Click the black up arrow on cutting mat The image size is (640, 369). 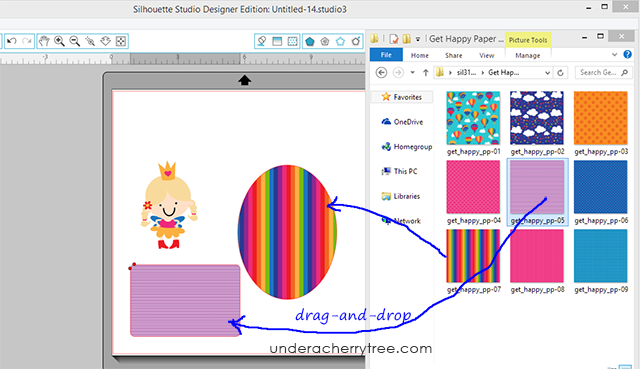tap(244, 80)
